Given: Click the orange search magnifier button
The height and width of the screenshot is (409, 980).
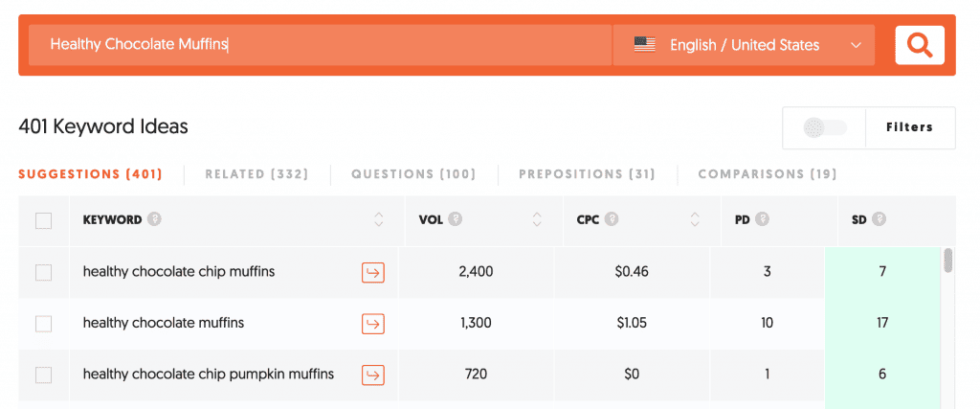Looking at the screenshot, I should 920,45.
